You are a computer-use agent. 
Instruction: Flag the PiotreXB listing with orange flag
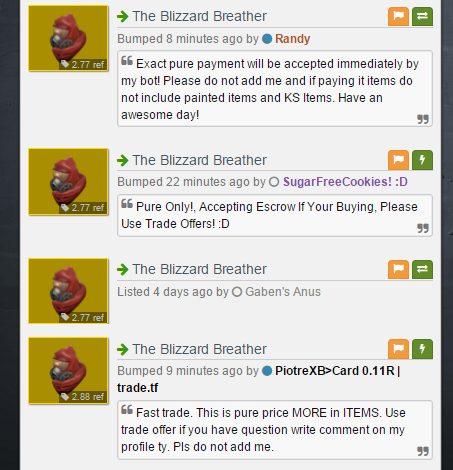pos(398,349)
